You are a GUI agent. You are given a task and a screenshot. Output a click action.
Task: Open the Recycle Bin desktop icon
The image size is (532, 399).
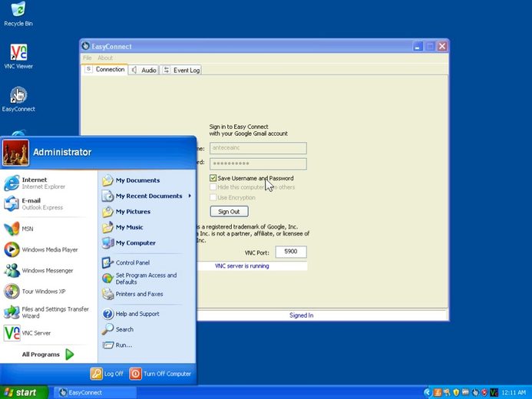point(18,15)
